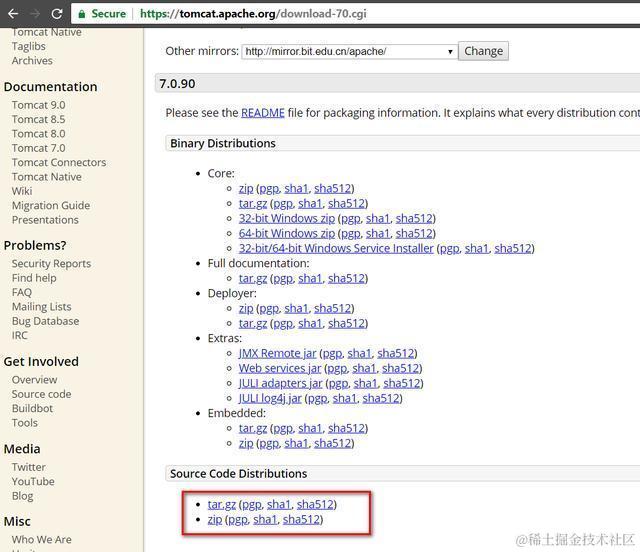
Task: Download the Deployer tar.gz
Action: pos(253,323)
